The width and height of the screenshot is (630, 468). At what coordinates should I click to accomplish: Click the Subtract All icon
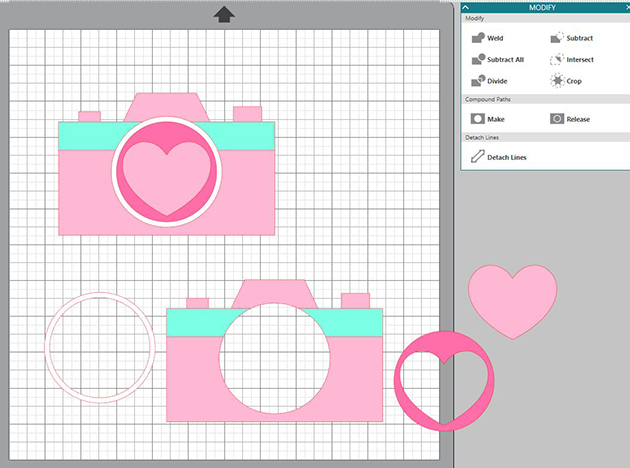[478, 59]
